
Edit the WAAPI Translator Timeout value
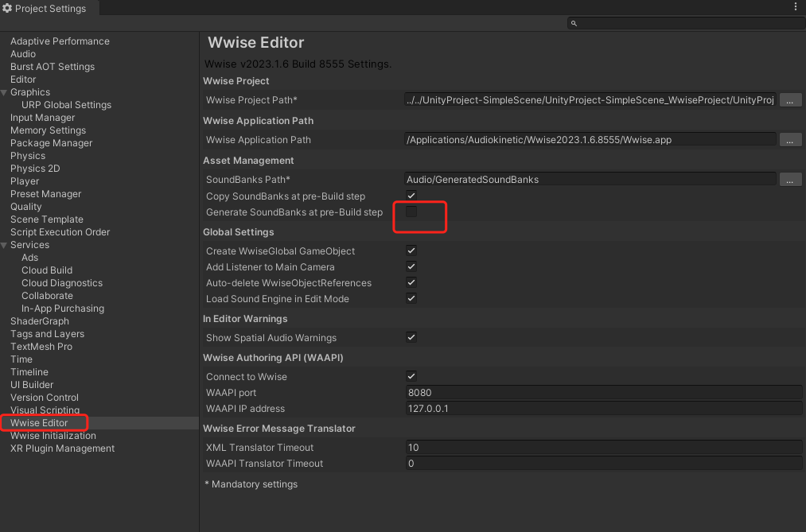[x=603, y=463]
